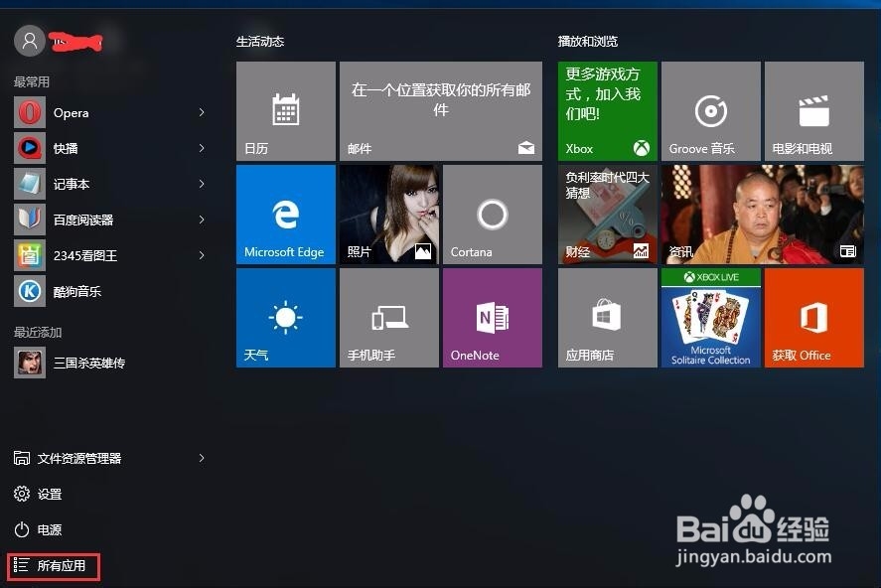Viewport: 881px width, 588px height.
Task: Expand 文件资源管理器 jump list arrow
Action: (x=202, y=458)
